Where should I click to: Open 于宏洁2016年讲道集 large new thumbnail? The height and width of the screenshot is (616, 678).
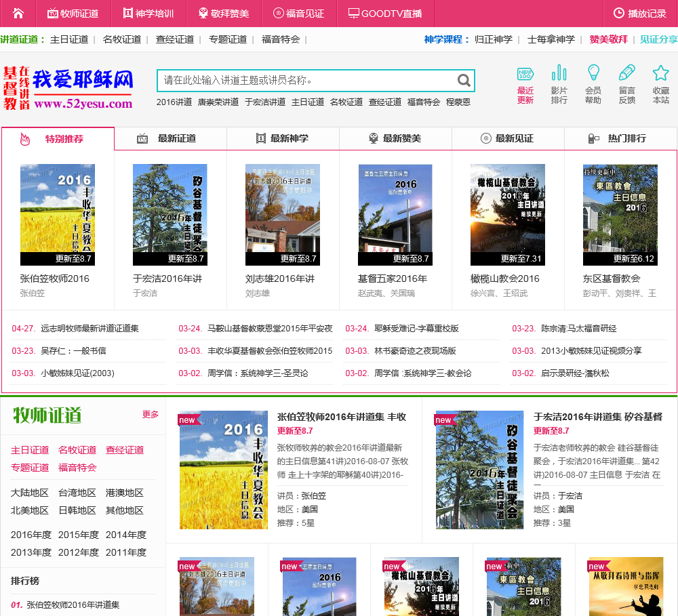coord(479,470)
